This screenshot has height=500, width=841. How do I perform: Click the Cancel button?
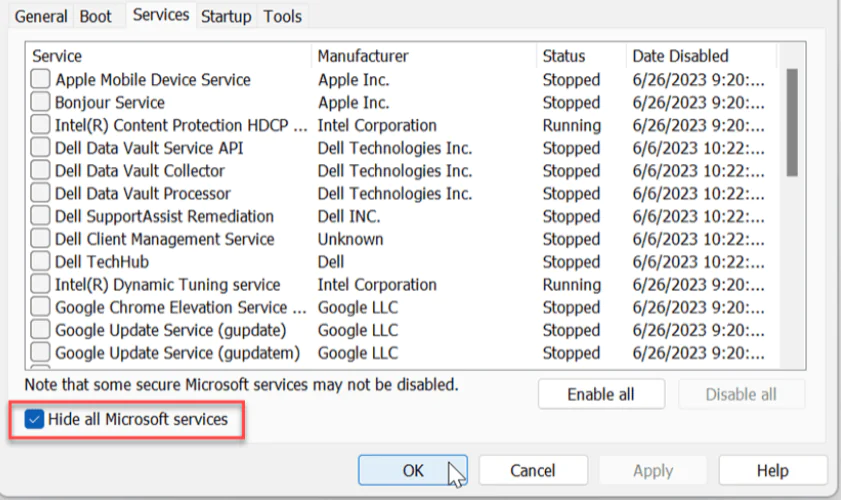[533, 470]
